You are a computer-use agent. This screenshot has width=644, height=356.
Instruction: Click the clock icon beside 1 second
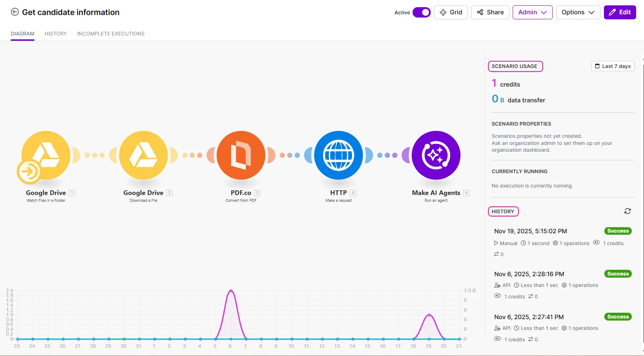click(x=523, y=243)
